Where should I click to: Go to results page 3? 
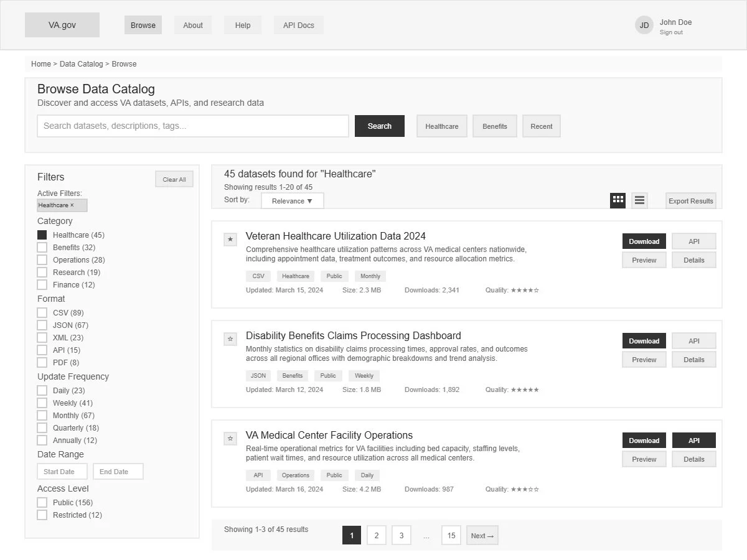coord(402,535)
